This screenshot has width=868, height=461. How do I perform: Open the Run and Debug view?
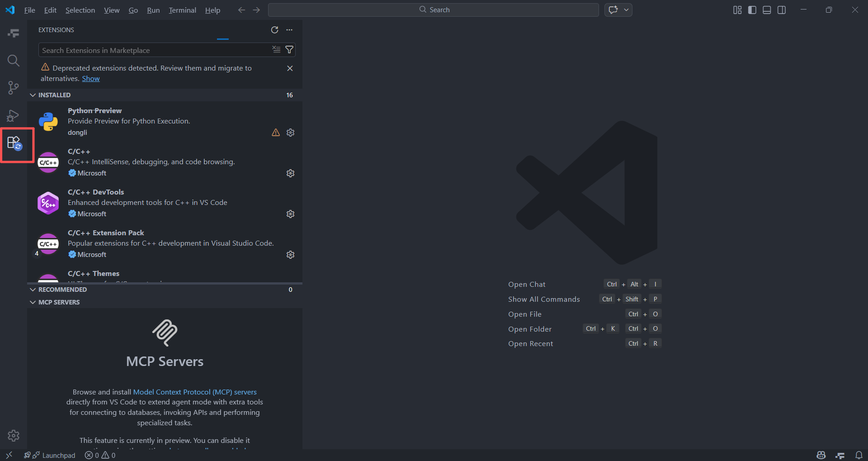coord(14,116)
